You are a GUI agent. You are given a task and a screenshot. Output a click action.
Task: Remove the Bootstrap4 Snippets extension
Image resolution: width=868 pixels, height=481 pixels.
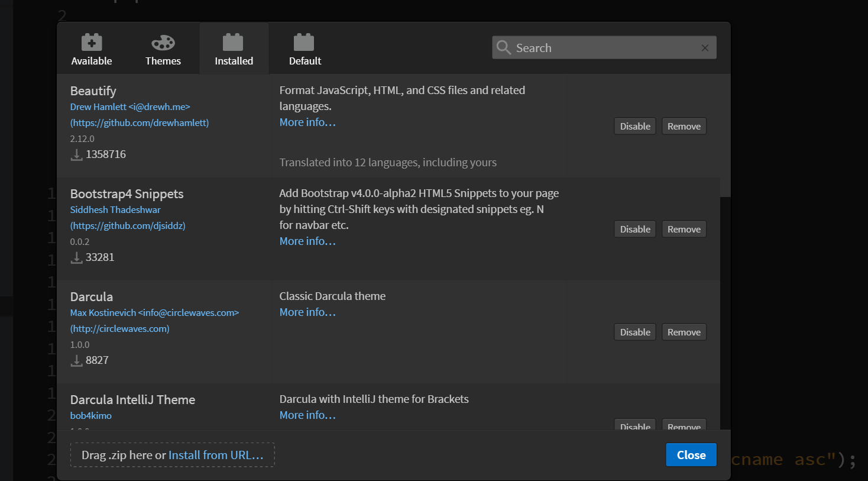[x=684, y=230]
